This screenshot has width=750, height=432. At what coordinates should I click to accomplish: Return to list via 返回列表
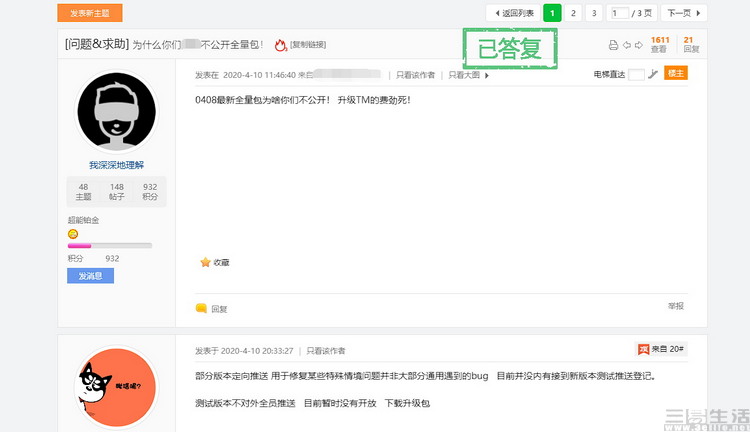click(x=513, y=13)
